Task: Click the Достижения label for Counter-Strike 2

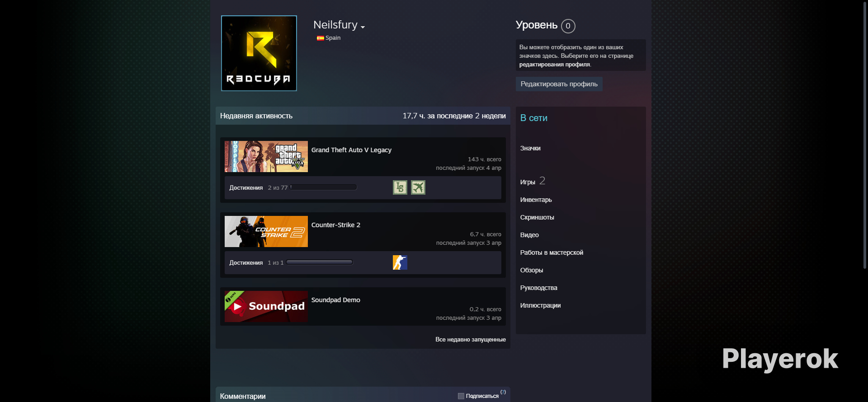Action: 246,262
